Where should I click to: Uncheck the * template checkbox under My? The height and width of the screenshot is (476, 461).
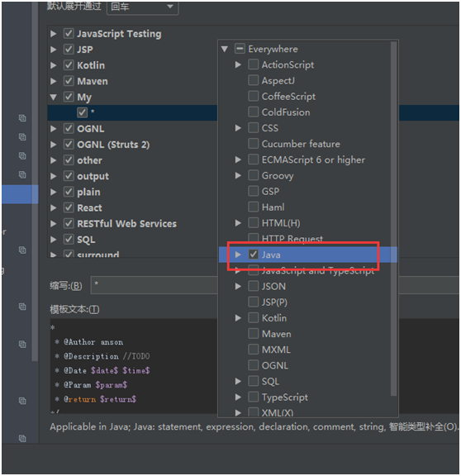tap(83, 112)
